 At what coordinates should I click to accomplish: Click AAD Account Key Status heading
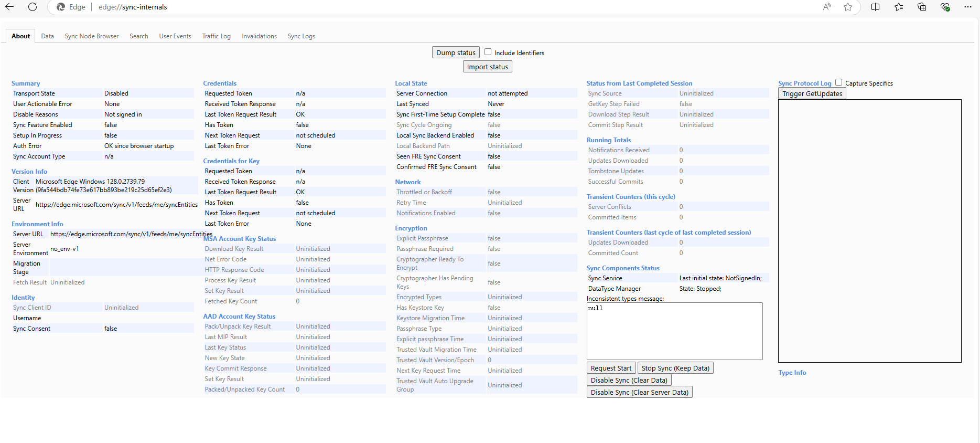(239, 316)
